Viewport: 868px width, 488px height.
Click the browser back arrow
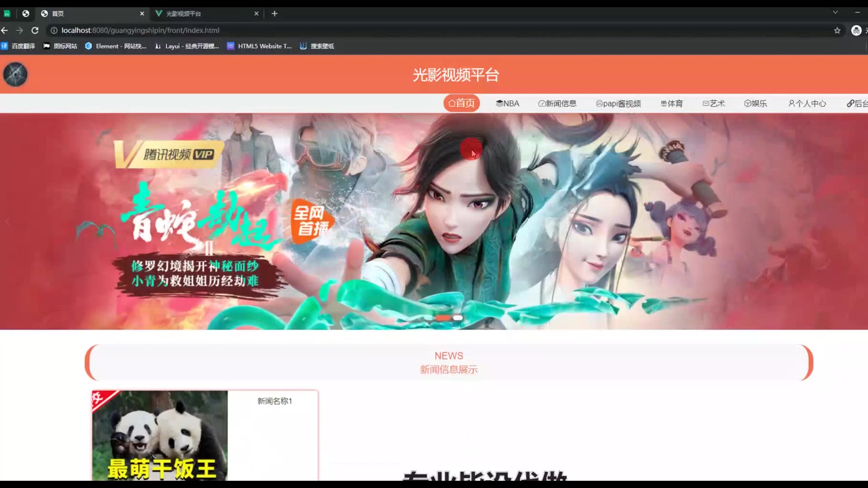[5, 30]
